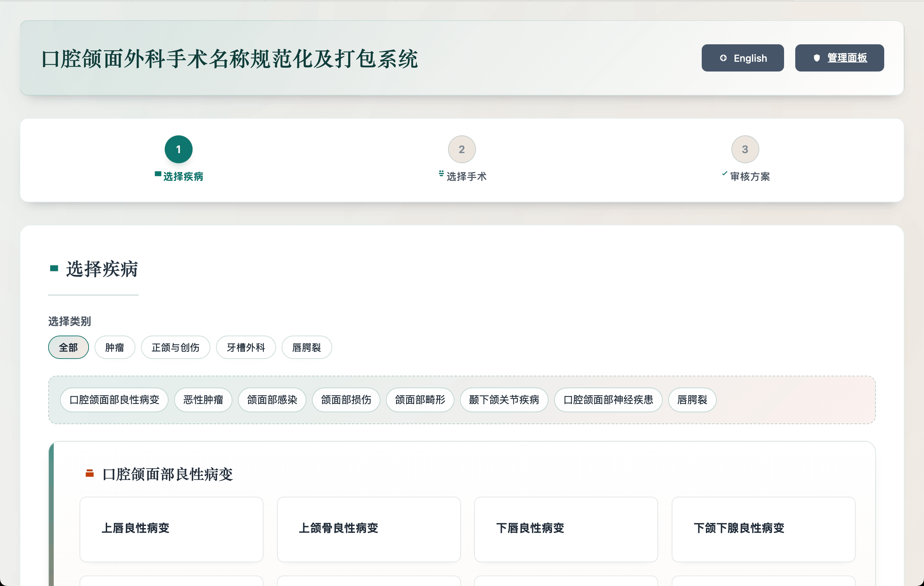Select the 正颌与创伤 category filter
Viewport: 924px width, 586px height.
(x=176, y=347)
